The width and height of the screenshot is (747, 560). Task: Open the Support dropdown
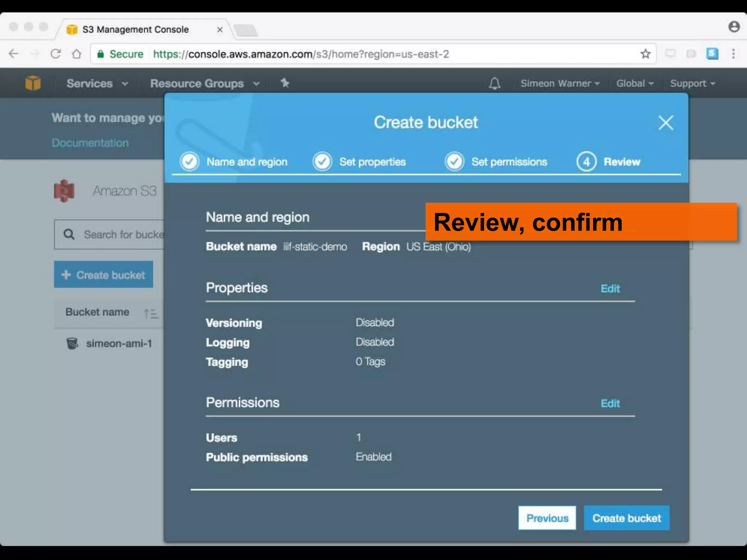(x=692, y=83)
